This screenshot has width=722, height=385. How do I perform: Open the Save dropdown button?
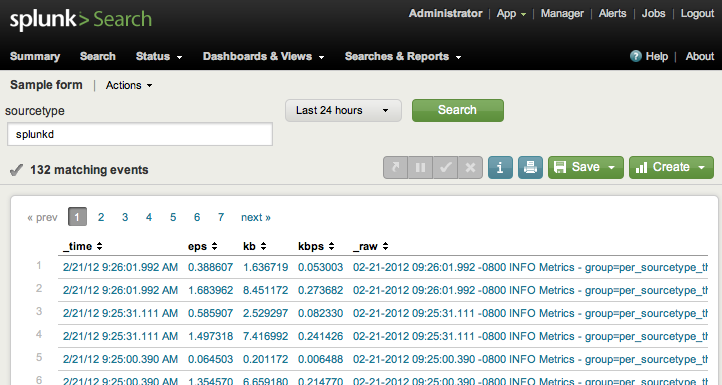click(x=586, y=167)
